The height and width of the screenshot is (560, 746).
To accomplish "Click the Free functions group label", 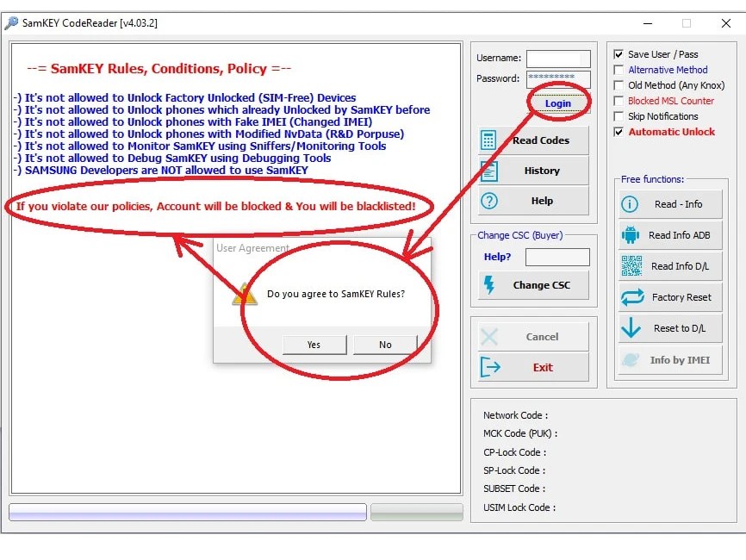I will pyautogui.click(x=652, y=179).
